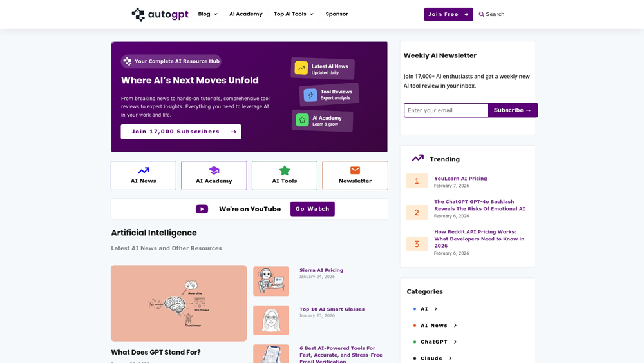Image resolution: width=644 pixels, height=363 pixels.
Task: Expand the AI News category chevron
Action: [455, 325]
